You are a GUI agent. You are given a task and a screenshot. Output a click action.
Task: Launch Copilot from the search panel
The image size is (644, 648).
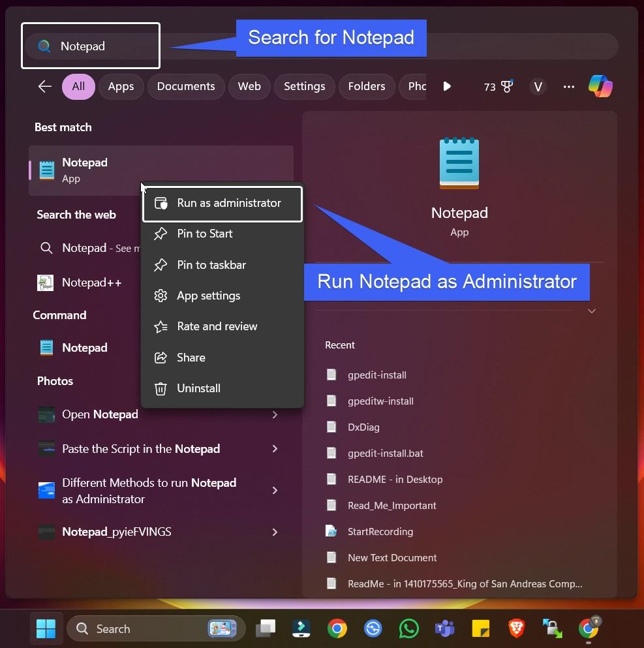pyautogui.click(x=600, y=86)
